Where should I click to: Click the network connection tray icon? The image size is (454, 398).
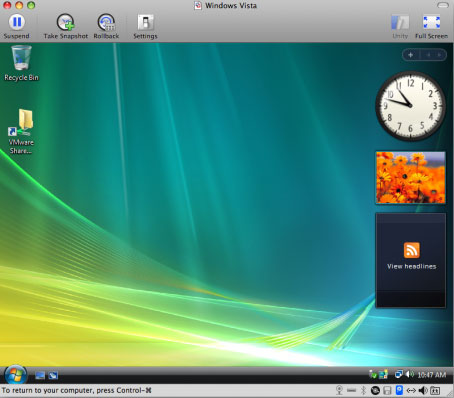pyautogui.click(x=398, y=374)
